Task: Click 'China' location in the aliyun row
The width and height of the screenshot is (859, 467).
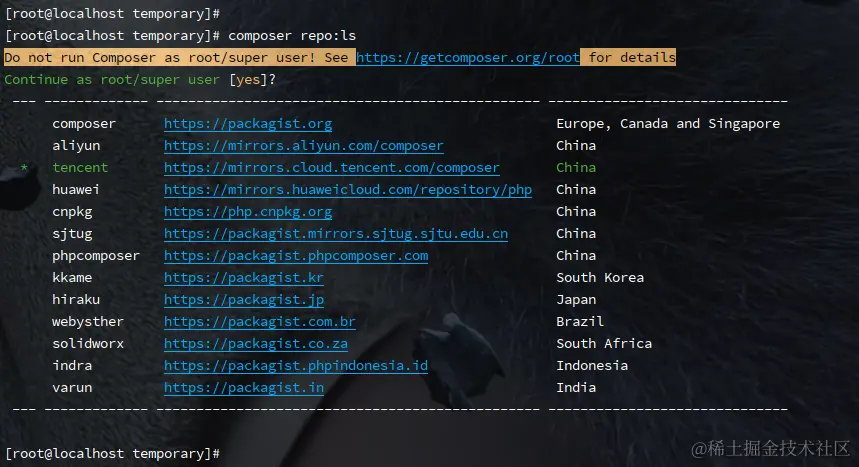Action: point(576,146)
